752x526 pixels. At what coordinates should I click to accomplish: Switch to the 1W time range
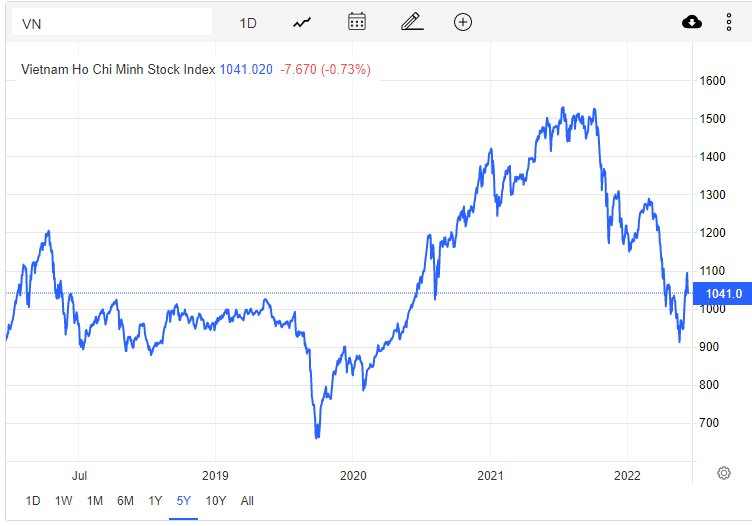63,501
